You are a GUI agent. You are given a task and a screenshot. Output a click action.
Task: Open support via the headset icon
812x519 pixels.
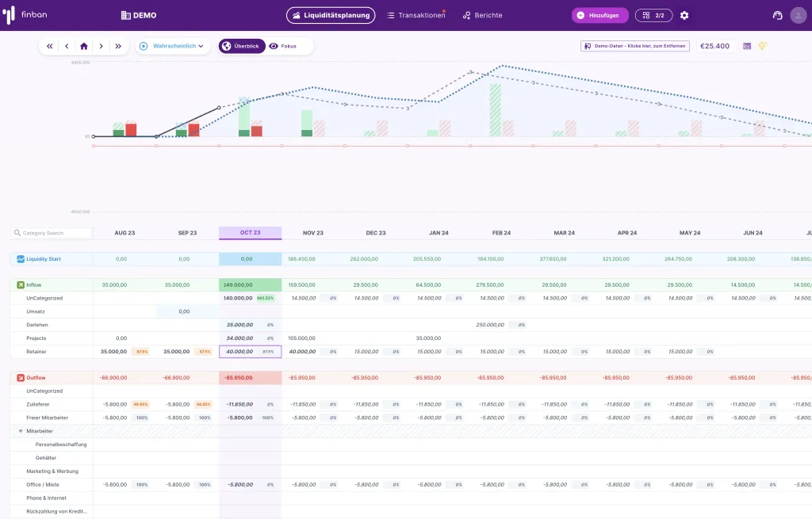coord(776,14)
